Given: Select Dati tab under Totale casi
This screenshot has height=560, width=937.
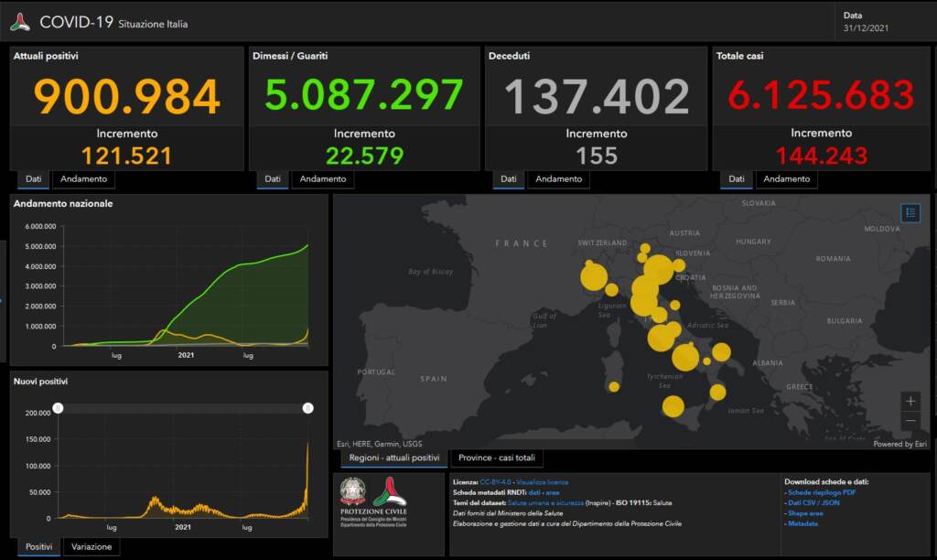Looking at the screenshot, I should coord(736,179).
